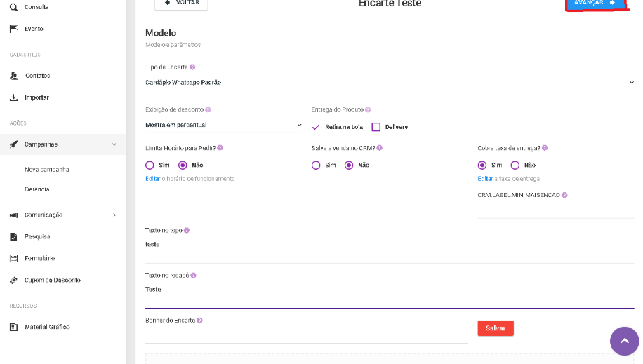The width and height of the screenshot is (643, 364).
Task: Click the help icon beside Salva a venda no CRM
Action: tap(379, 148)
